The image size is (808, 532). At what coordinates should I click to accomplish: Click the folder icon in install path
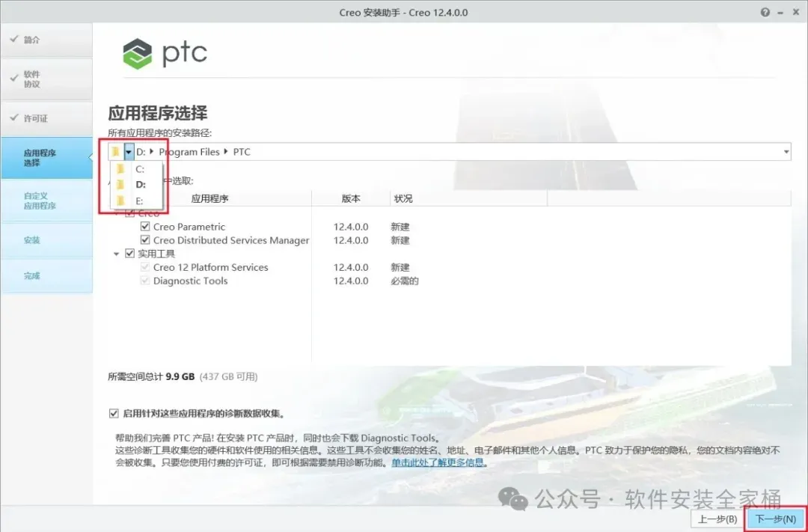coord(116,152)
